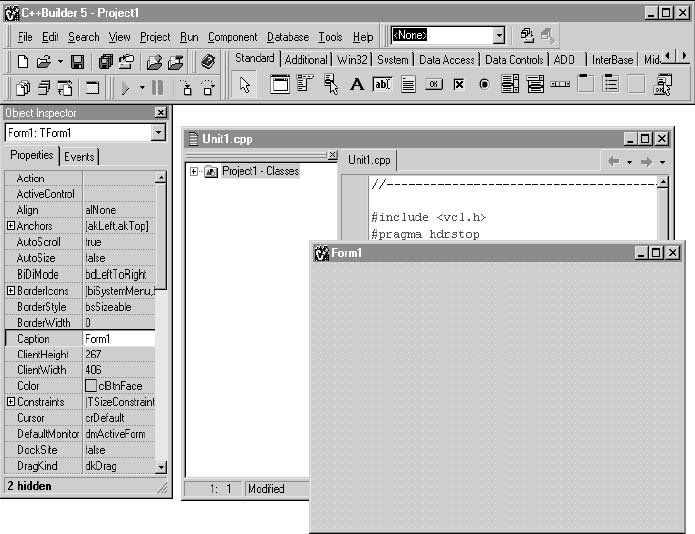
Task: Click the New file toolbar icon
Action: [x=23, y=62]
